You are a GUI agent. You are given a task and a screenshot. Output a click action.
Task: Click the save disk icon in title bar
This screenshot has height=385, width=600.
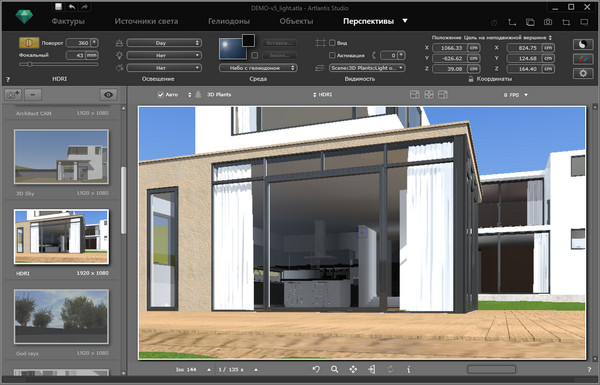(x=58, y=6)
